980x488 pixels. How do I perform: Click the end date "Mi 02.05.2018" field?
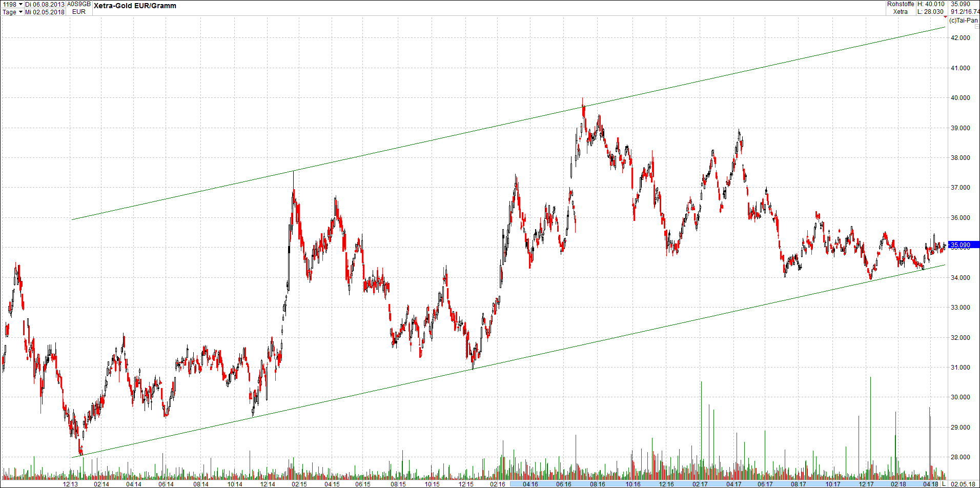click(45, 12)
